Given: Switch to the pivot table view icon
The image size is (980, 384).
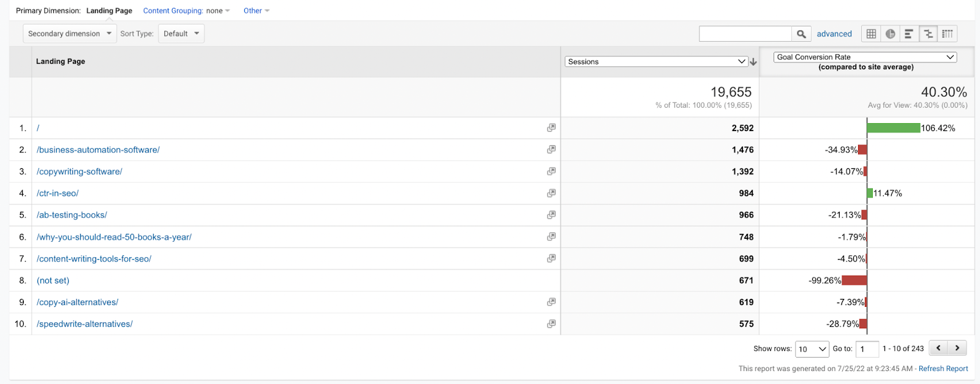Looking at the screenshot, I should coord(948,34).
